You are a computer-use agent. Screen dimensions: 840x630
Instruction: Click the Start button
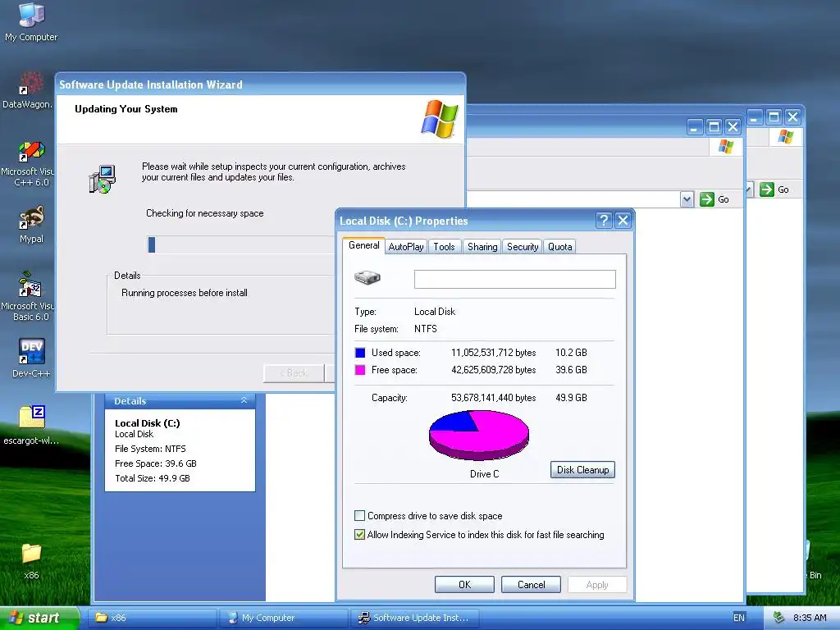39,618
